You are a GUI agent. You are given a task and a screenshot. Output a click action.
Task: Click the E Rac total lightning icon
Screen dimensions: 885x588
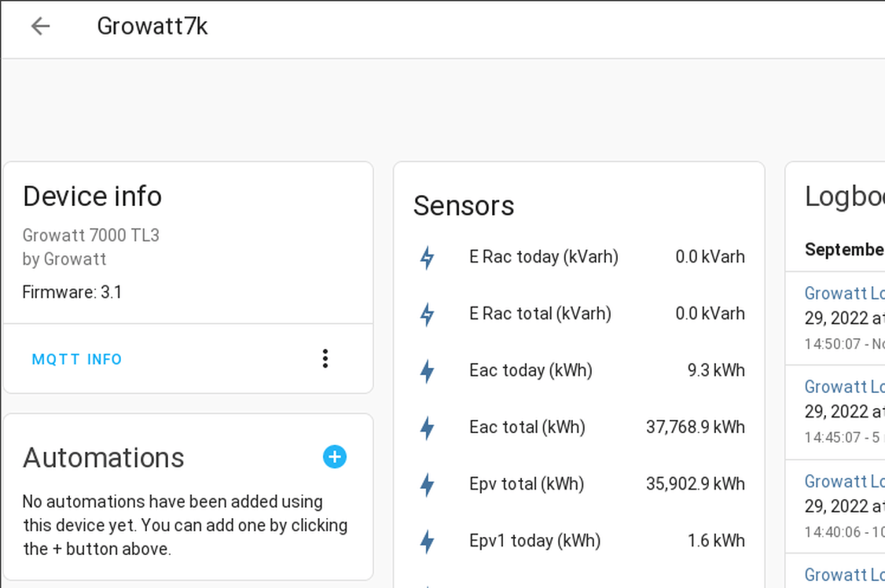point(428,314)
